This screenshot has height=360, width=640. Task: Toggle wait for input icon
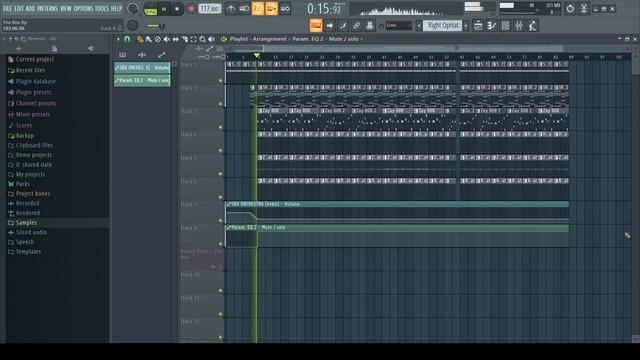(244, 9)
